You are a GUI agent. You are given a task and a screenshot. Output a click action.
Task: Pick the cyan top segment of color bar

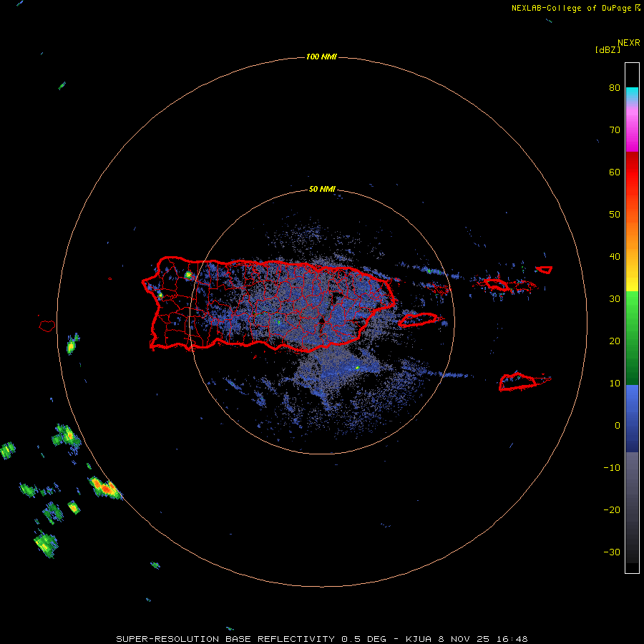[x=632, y=94]
